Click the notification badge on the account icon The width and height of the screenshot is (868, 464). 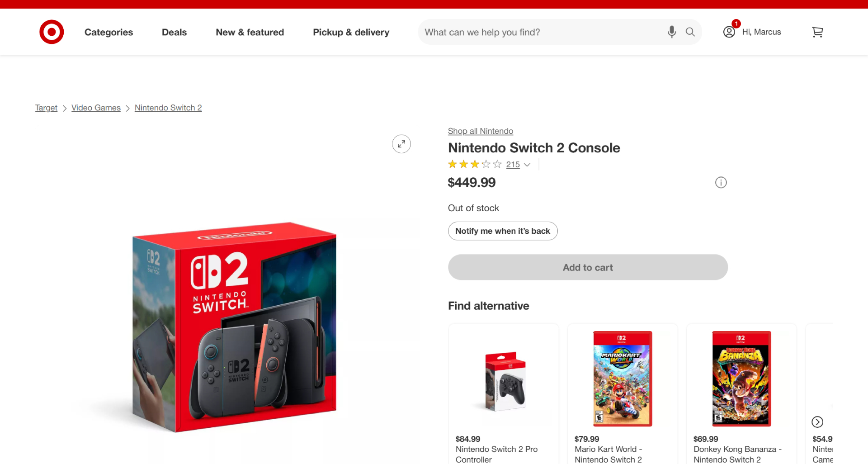[736, 24]
